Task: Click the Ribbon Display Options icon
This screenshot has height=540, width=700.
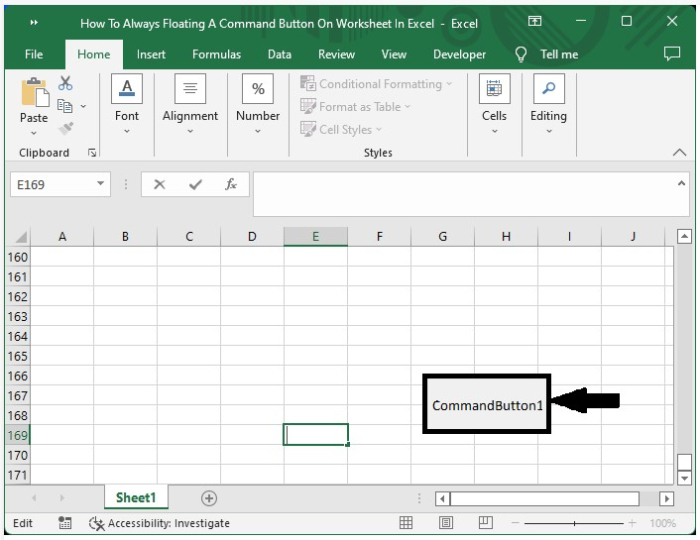Action: click(x=534, y=21)
